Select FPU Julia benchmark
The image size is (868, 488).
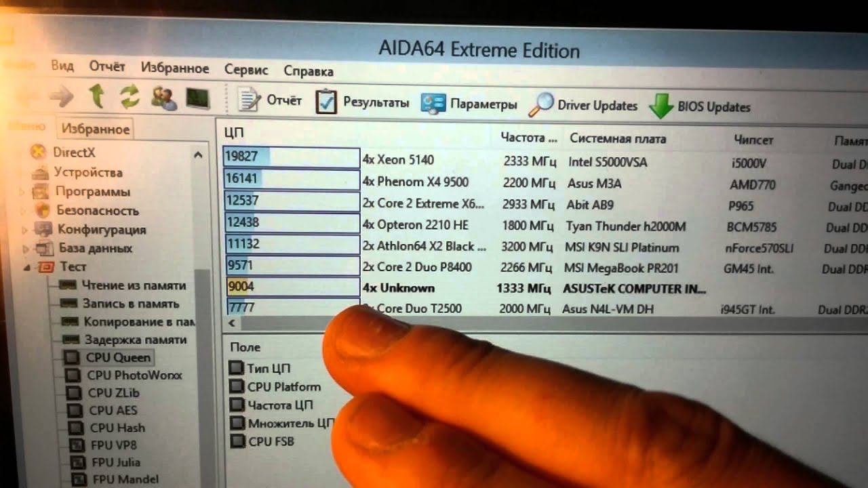[x=116, y=462]
